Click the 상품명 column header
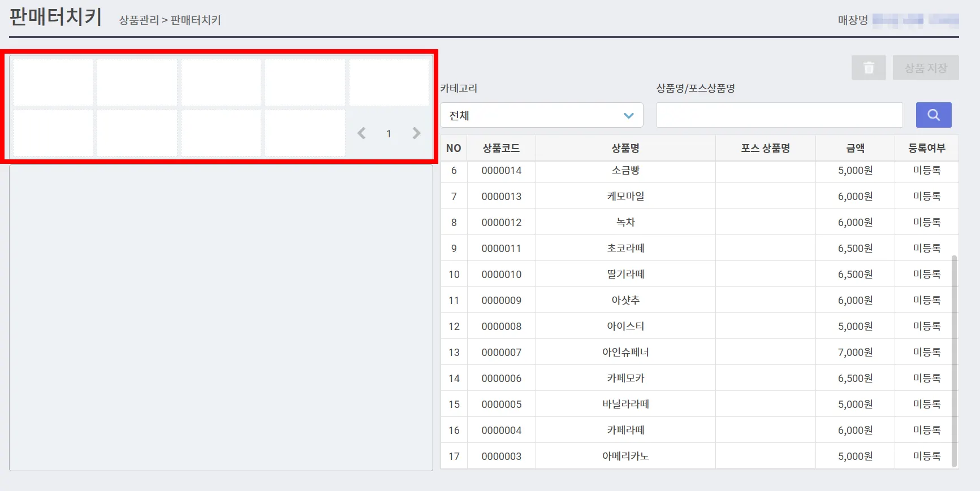 [x=625, y=148]
